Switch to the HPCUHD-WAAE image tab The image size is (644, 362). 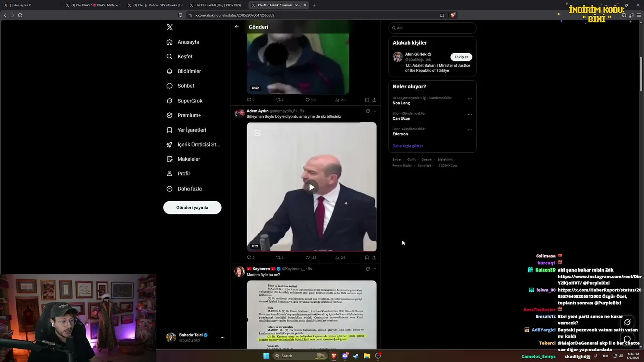[x=216, y=5]
